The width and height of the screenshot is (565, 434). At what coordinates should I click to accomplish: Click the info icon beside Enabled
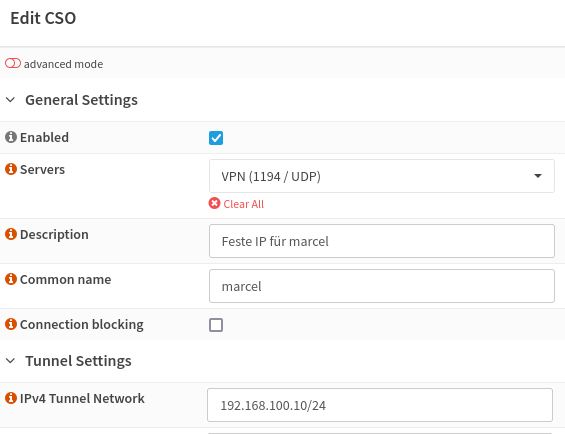point(11,137)
